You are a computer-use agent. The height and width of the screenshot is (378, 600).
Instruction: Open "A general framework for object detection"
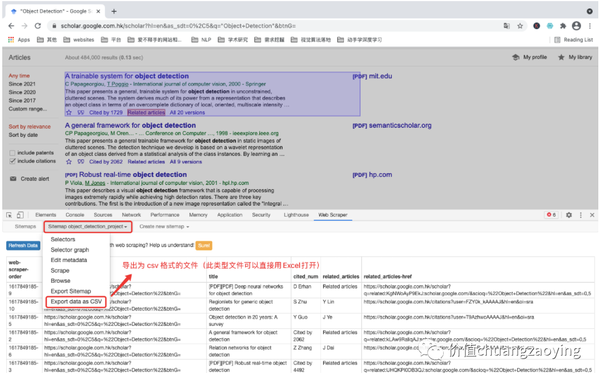(x=130, y=125)
